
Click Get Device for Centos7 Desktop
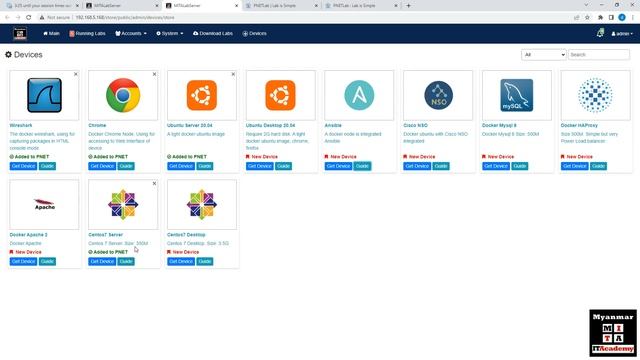181,262
